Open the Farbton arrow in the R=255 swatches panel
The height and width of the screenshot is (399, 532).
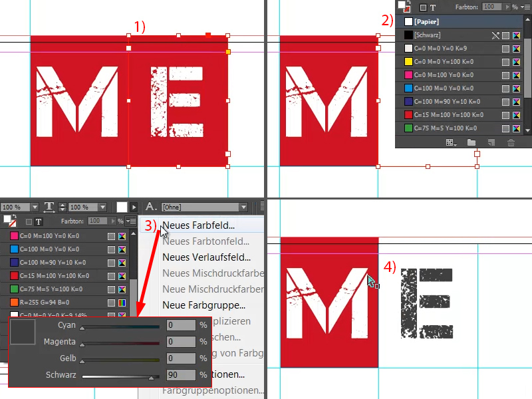pos(112,221)
